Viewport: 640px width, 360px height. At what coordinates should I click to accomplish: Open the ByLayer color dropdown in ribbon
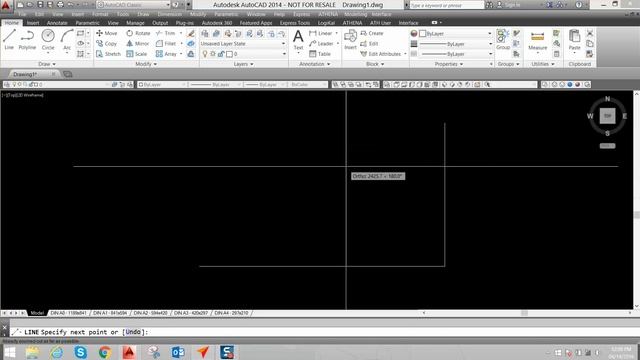point(489,33)
